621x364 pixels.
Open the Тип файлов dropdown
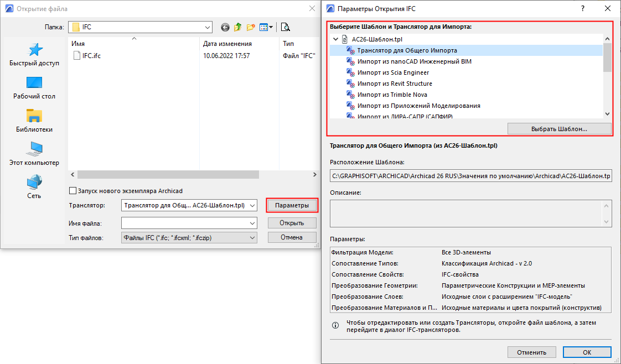click(x=252, y=237)
